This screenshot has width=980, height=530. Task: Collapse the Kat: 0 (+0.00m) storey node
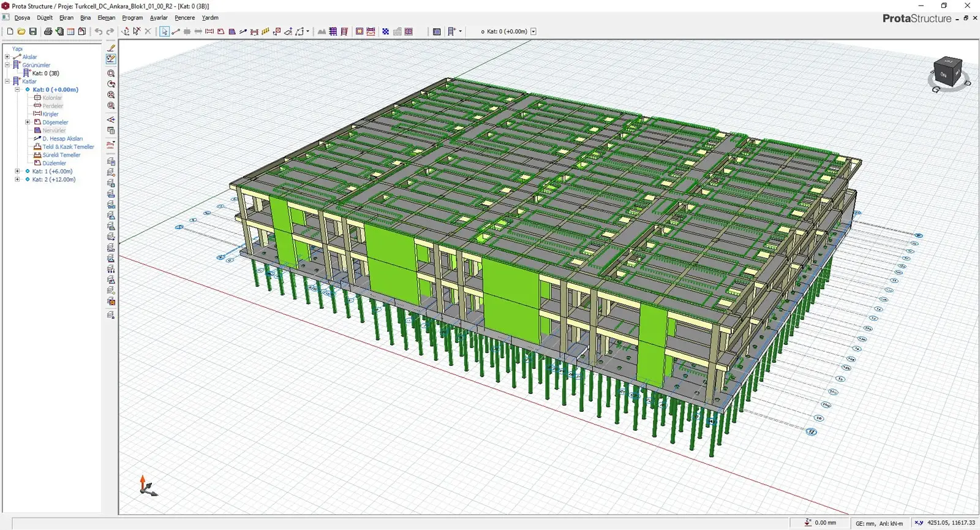17,89
